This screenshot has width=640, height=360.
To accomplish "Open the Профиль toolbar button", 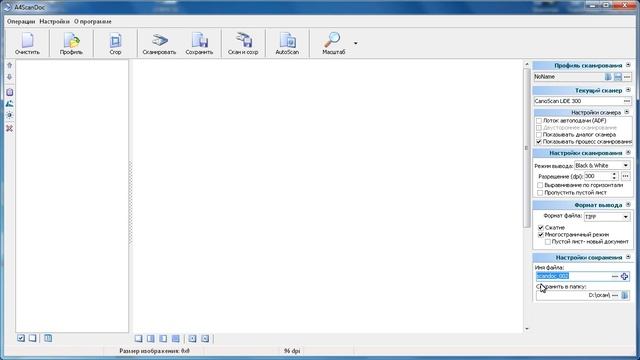I will [x=71, y=43].
